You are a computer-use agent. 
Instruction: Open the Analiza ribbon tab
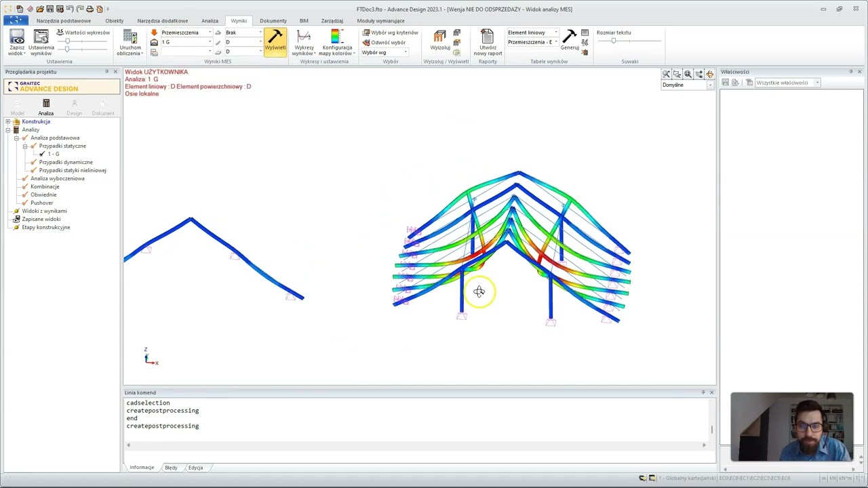point(210,20)
